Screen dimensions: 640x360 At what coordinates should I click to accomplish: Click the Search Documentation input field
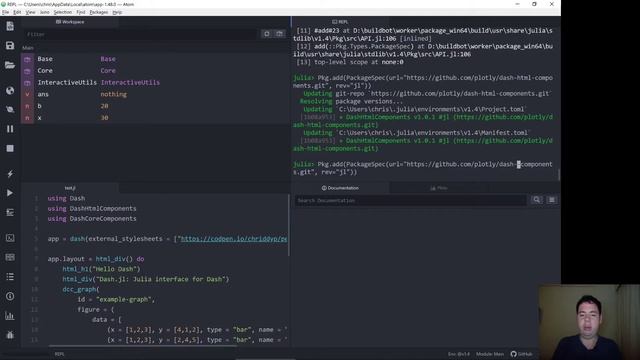411,200
